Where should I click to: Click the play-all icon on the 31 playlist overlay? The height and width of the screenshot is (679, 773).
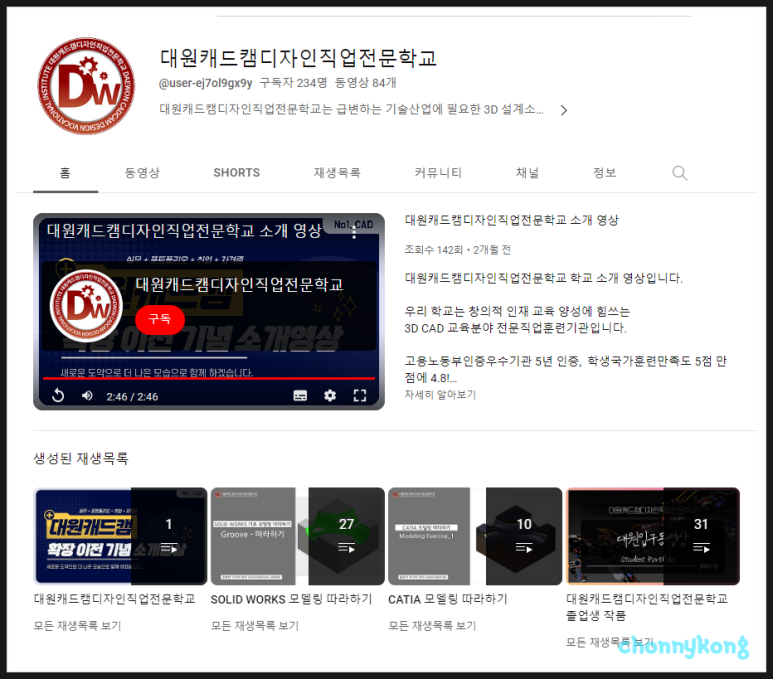tap(702, 547)
